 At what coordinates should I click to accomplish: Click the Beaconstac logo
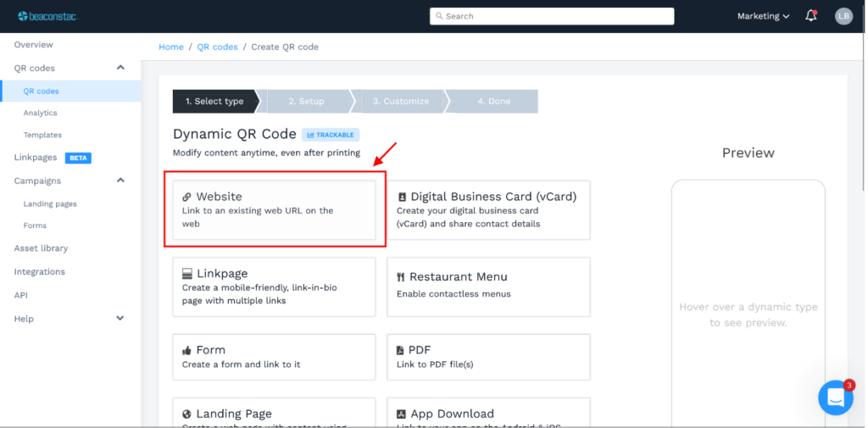coord(48,16)
